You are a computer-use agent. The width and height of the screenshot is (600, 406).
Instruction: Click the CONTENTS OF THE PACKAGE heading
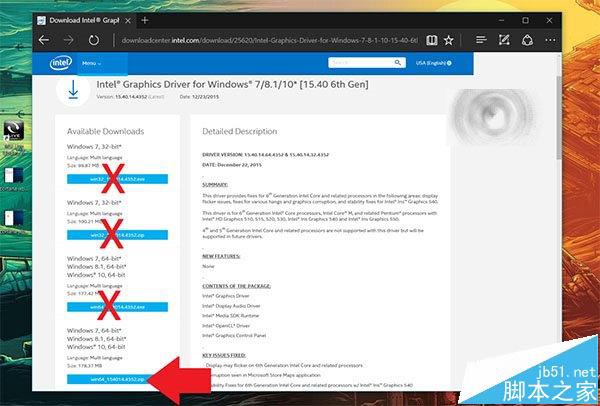tap(236, 286)
